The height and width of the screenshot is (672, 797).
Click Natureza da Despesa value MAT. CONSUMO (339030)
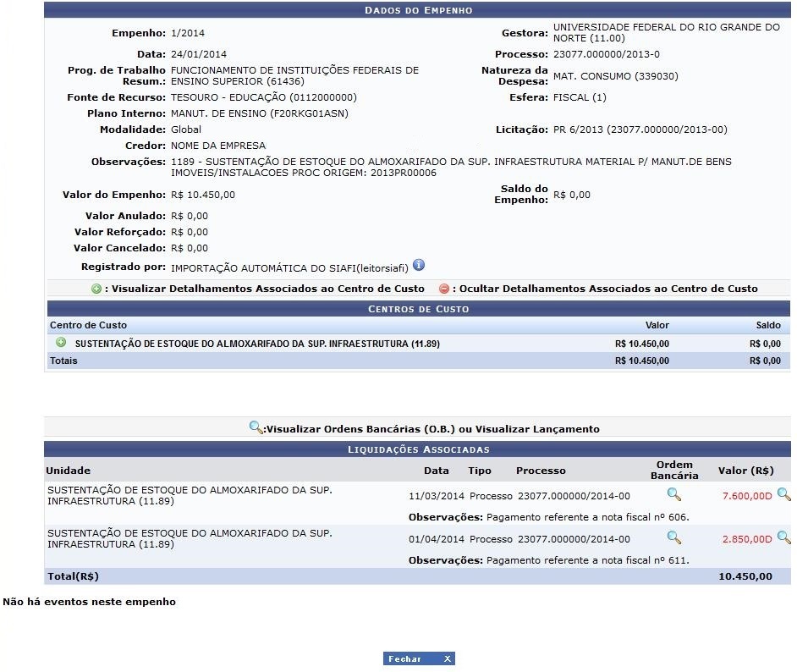coord(616,76)
